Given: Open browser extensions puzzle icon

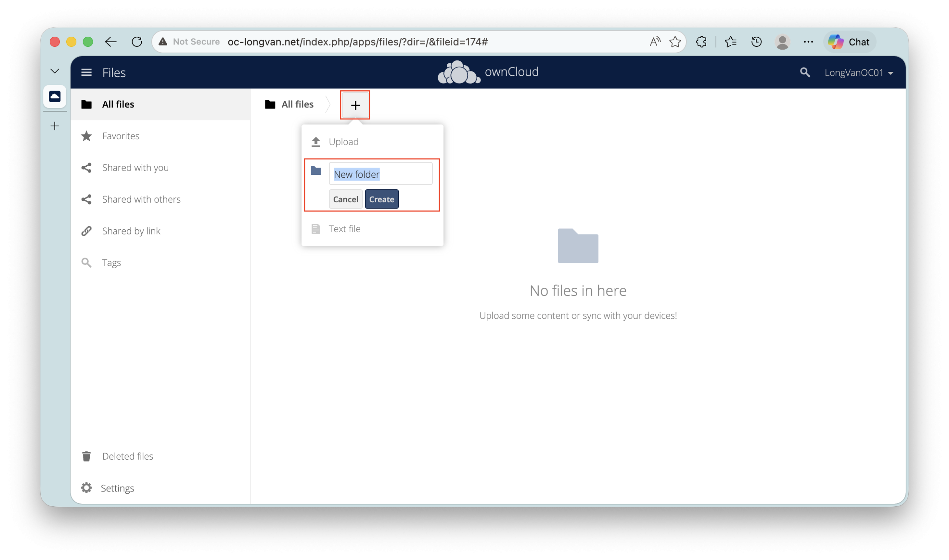Looking at the screenshot, I should (x=701, y=42).
